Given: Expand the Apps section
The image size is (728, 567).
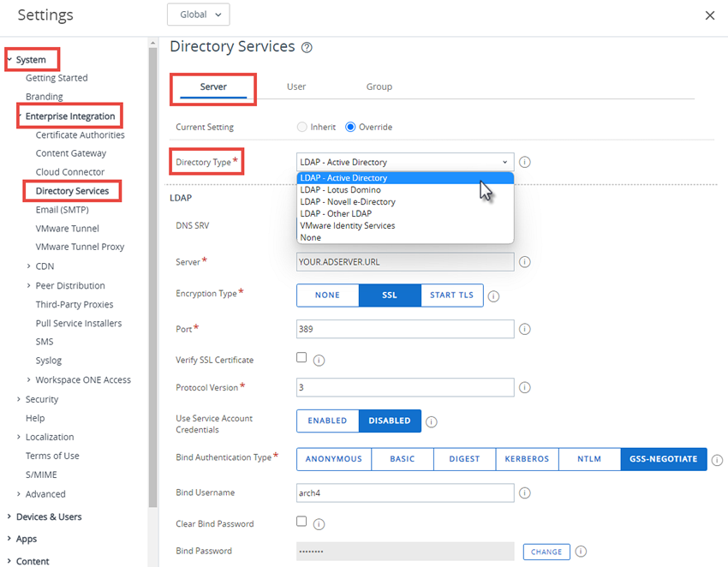Looking at the screenshot, I should (x=9, y=538).
